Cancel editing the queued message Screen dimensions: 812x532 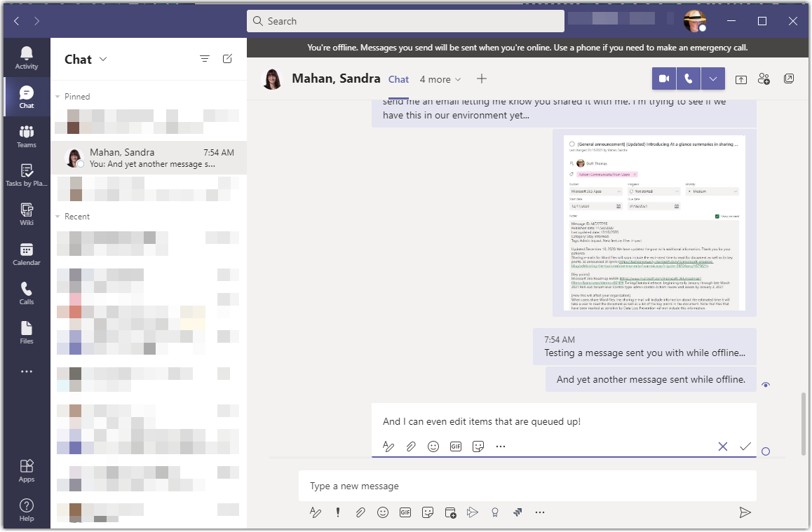723,446
